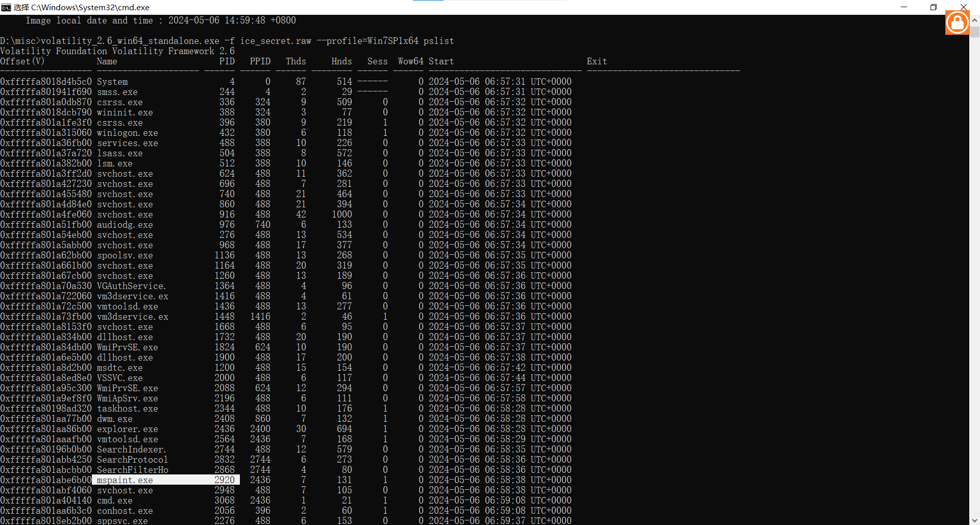Click the orange lock overlay icon
The image size is (980, 525).
(957, 22)
